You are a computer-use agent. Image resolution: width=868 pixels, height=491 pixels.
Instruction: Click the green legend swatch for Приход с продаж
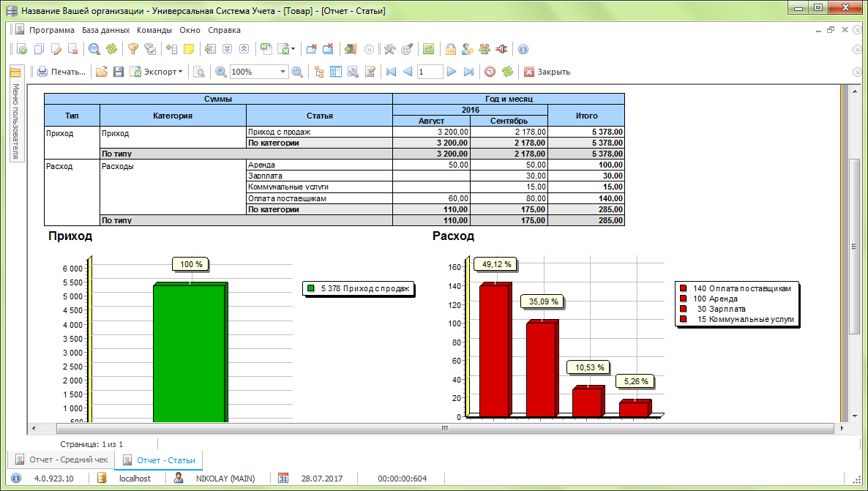[311, 288]
